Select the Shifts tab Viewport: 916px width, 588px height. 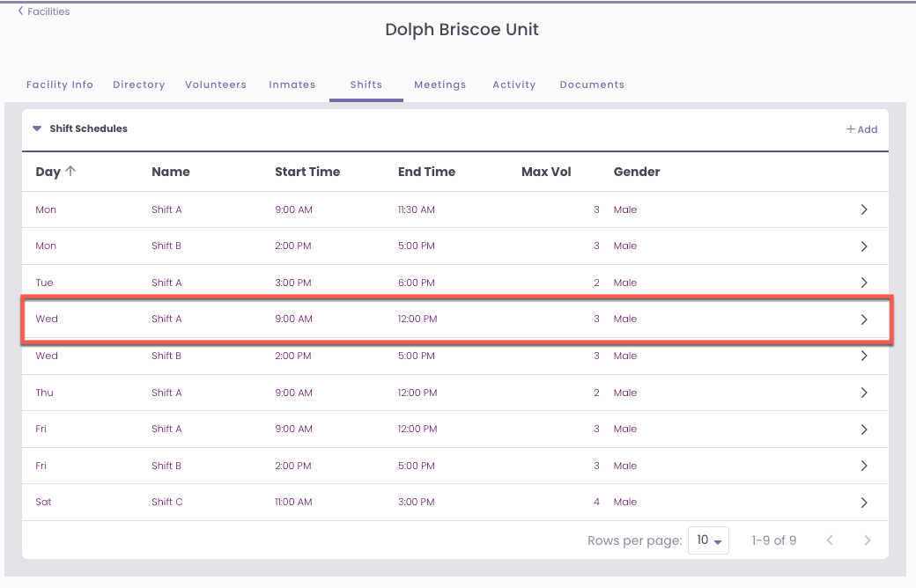[366, 85]
